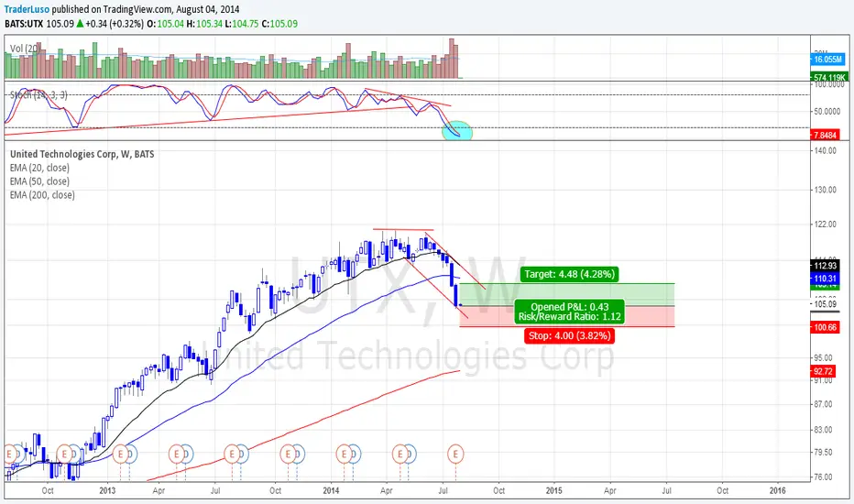Click the earnings E marker after 2013 label
The width and height of the screenshot is (854, 504).
(120, 454)
